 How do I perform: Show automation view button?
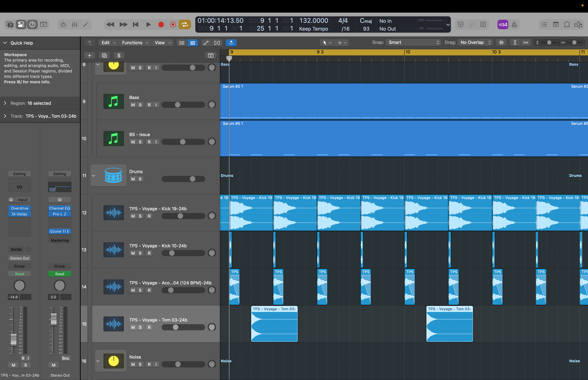(206, 43)
